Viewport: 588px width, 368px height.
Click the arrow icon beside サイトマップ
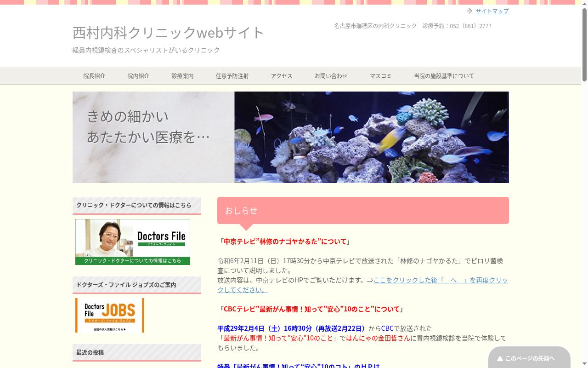click(469, 11)
